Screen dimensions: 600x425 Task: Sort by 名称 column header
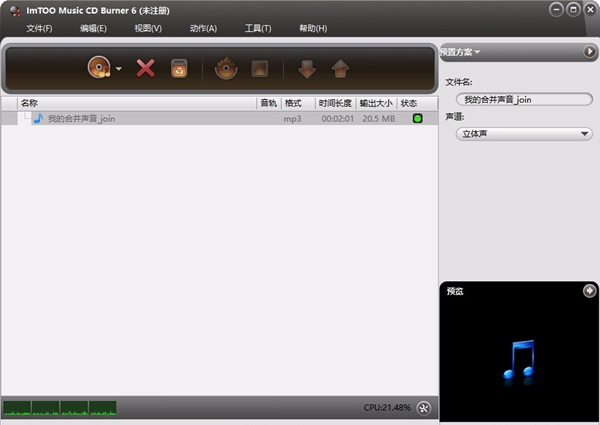(137, 103)
